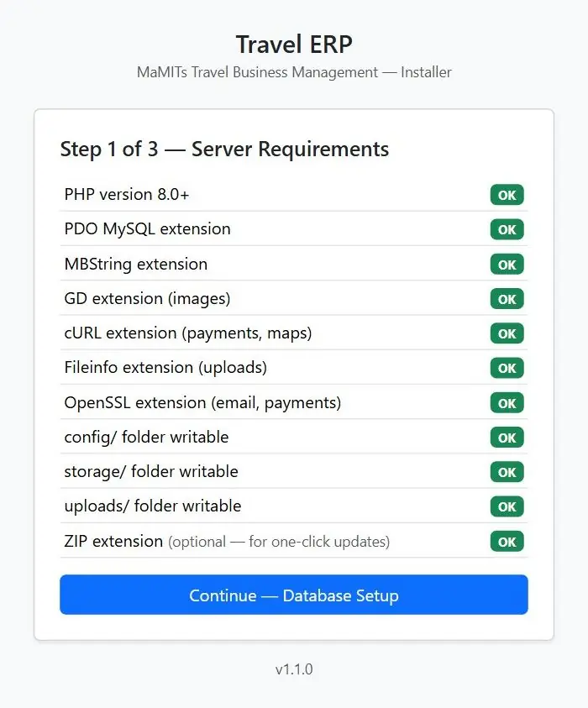Select the 'PDO MySQL extension' text
Viewport: 588px width, 708px height.
[x=147, y=229]
